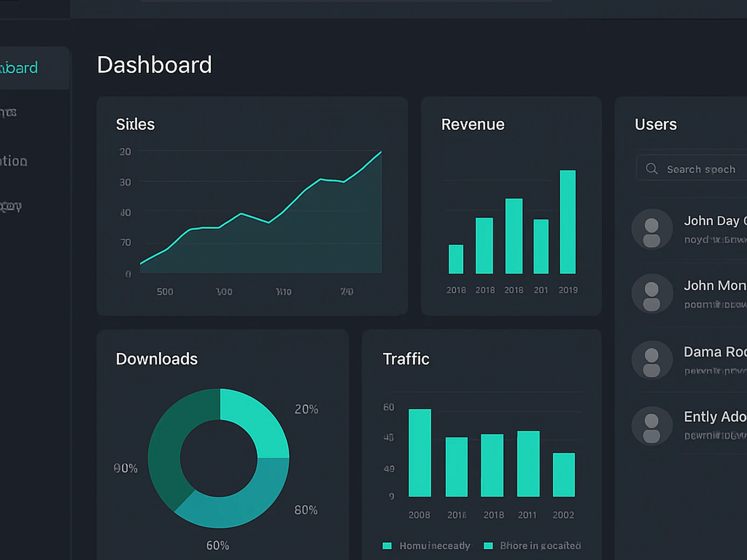This screenshot has width=747, height=560.
Task: Click the John Mon user name
Action: pos(714,286)
